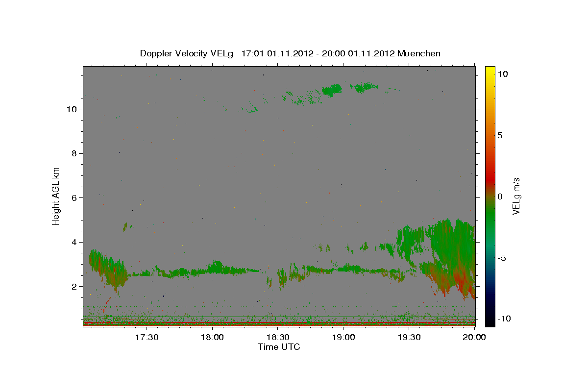Image resolution: width=588 pixels, height=392 pixels.
Task: Click the 19:00 time tick label
Action: tap(343, 337)
